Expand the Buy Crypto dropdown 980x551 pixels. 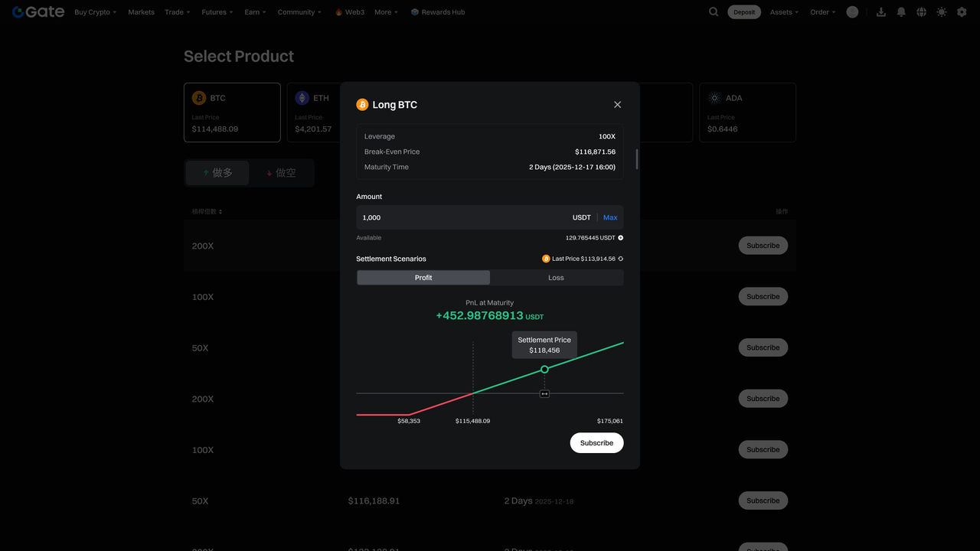[96, 12]
